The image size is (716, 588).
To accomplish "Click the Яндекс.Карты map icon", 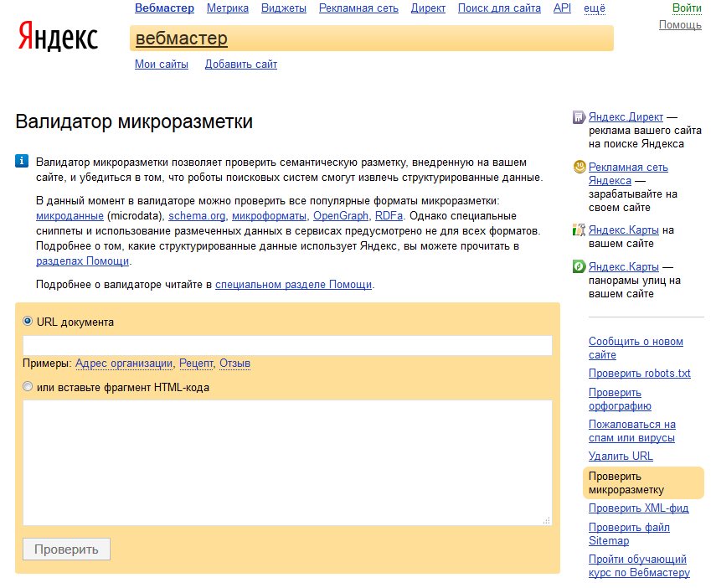I will coord(579,230).
